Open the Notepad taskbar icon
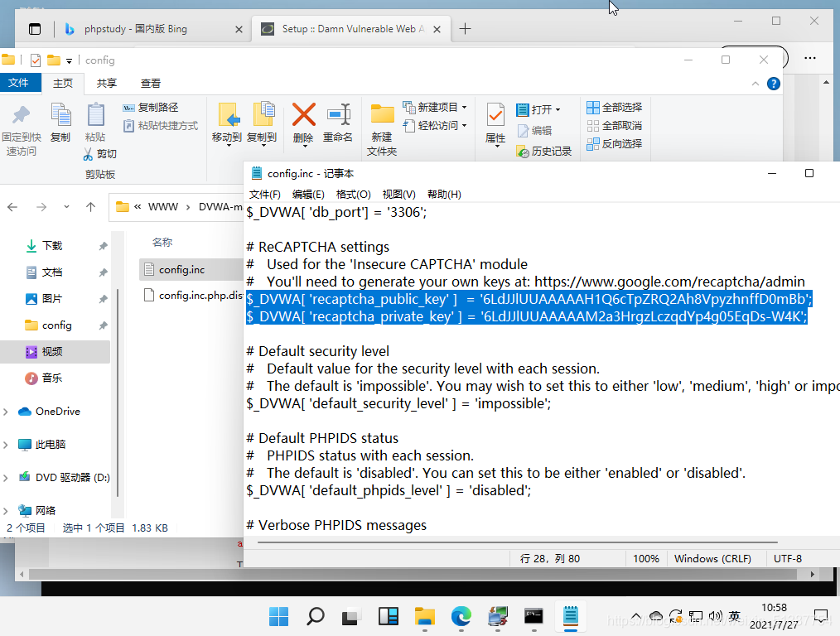This screenshot has width=840, height=636. pyautogui.click(x=571, y=616)
